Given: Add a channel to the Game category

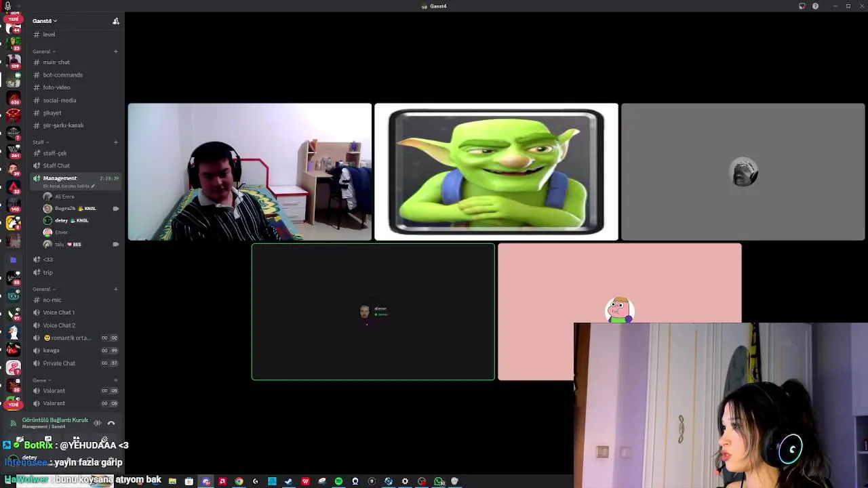Looking at the screenshot, I should [x=116, y=380].
